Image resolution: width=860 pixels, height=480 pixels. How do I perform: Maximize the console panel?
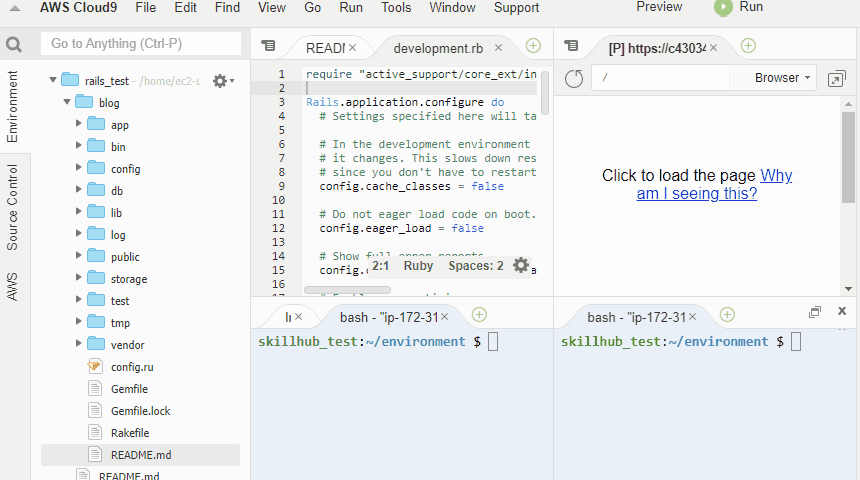814,312
